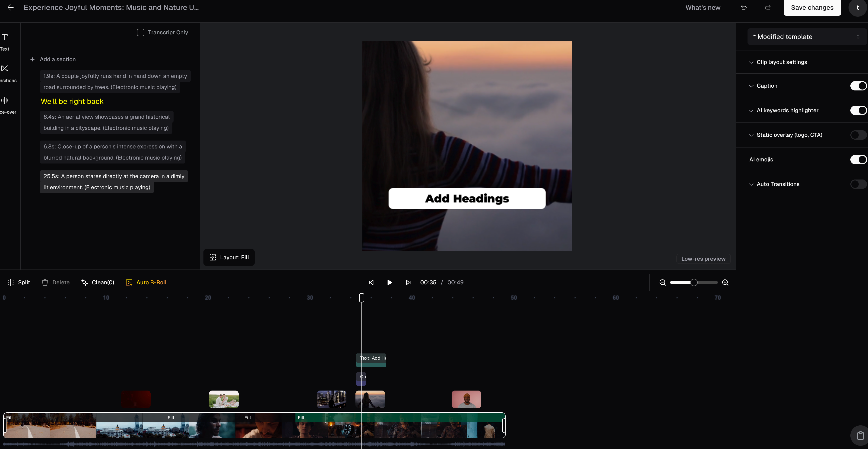The height and width of the screenshot is (449, 868).
Task: Disable AI keywords highlighter toggle
Action: tap(858, 110)
